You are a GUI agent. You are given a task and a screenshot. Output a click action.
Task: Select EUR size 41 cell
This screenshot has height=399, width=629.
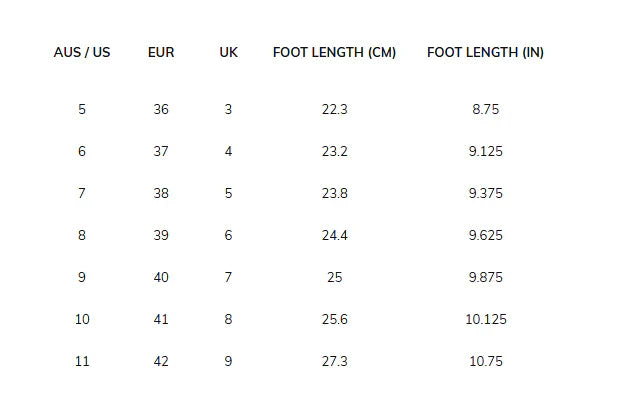161,320
